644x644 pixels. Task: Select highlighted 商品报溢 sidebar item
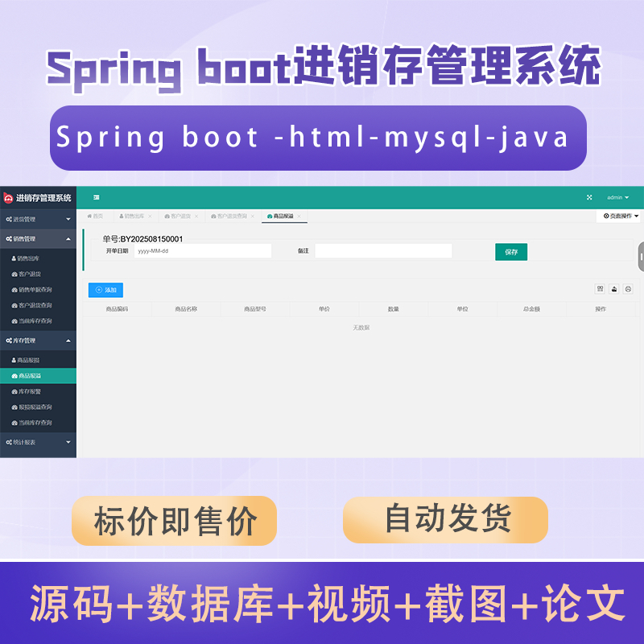click(x=38, y=376)
